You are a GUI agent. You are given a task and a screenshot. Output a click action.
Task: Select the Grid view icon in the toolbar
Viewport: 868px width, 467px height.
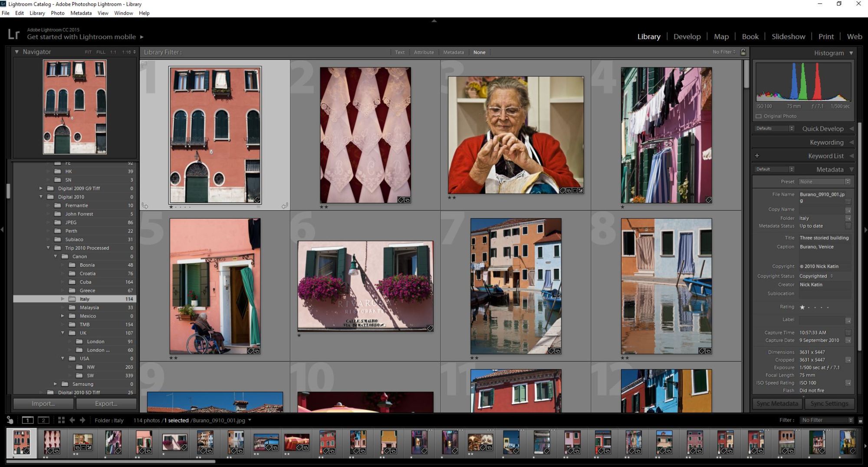pyautogui.click(x=61, y=420)
